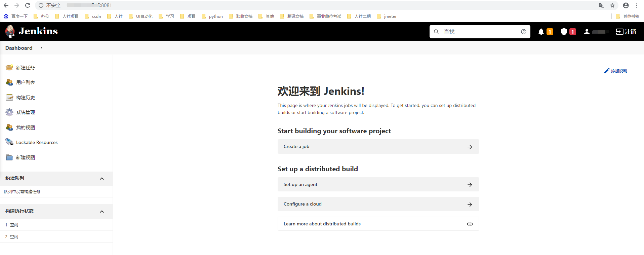Viewport: 644px width, 255px height.
Task: Open the 其他书签 bookmarks folder
Action: point(627,16)
